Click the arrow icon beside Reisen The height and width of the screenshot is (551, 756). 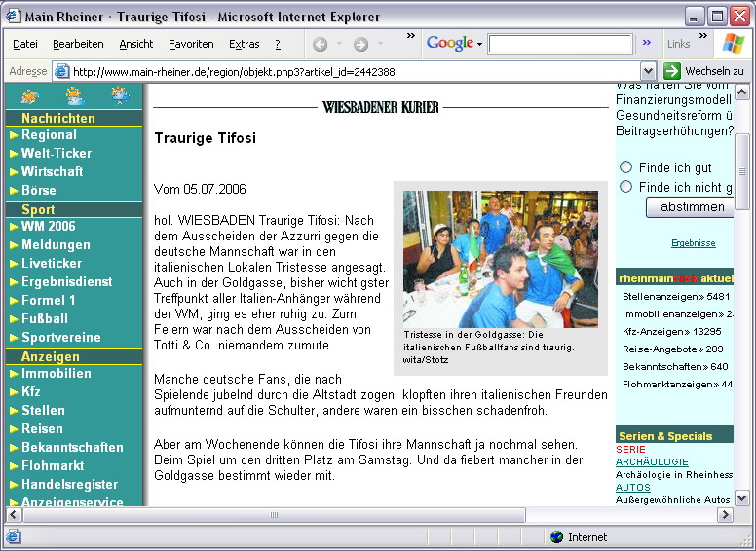[14, 429]
